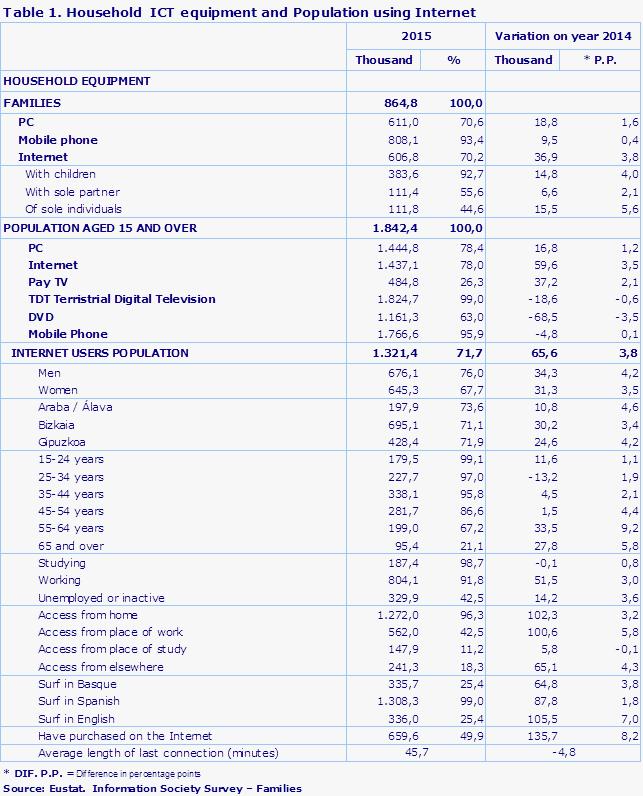
Task: Click the 'Surf in Spanish' row label
Action: pos(79,701)
